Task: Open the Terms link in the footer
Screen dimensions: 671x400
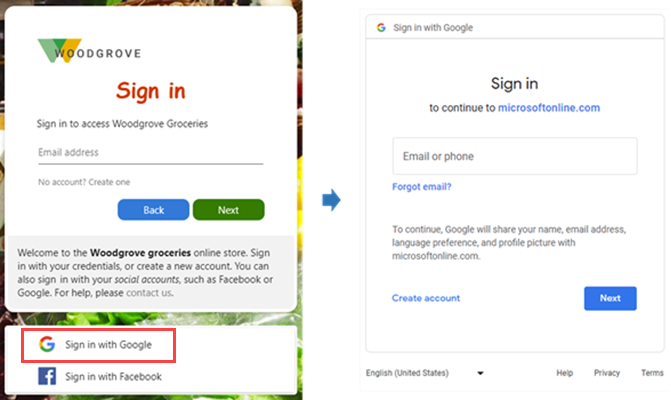Action: pos(652,373)
